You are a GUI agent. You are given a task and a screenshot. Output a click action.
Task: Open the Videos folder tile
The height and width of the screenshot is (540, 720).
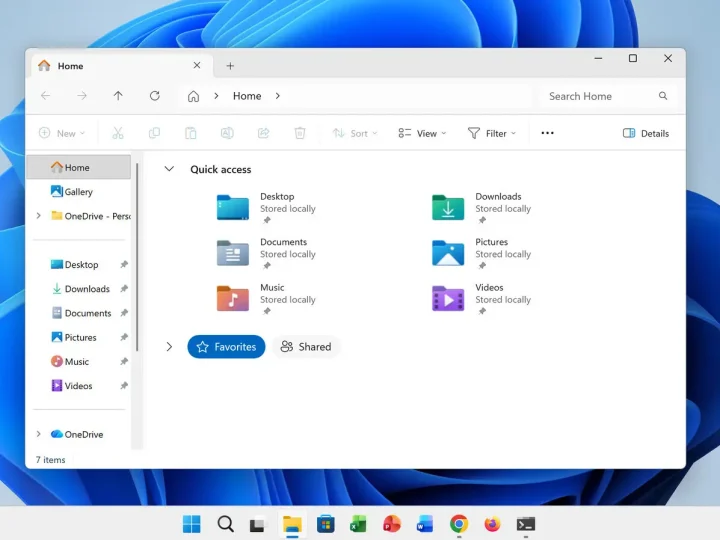[481, 298]
